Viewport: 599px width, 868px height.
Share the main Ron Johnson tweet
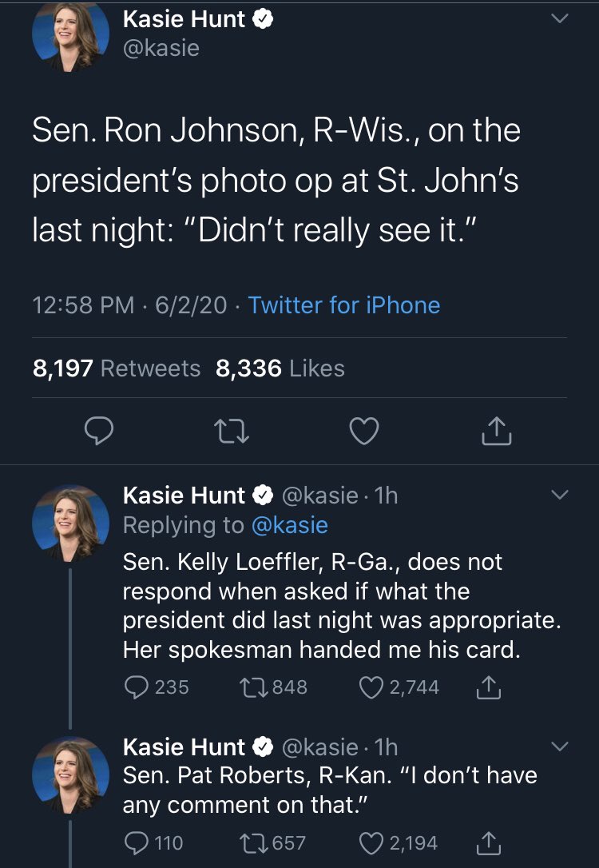[x=496, y=432]
